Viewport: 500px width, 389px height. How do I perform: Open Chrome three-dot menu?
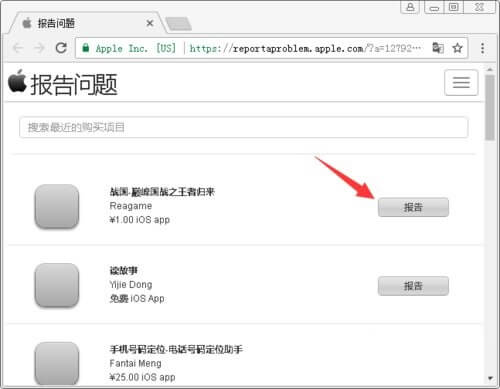click(482, 48)
